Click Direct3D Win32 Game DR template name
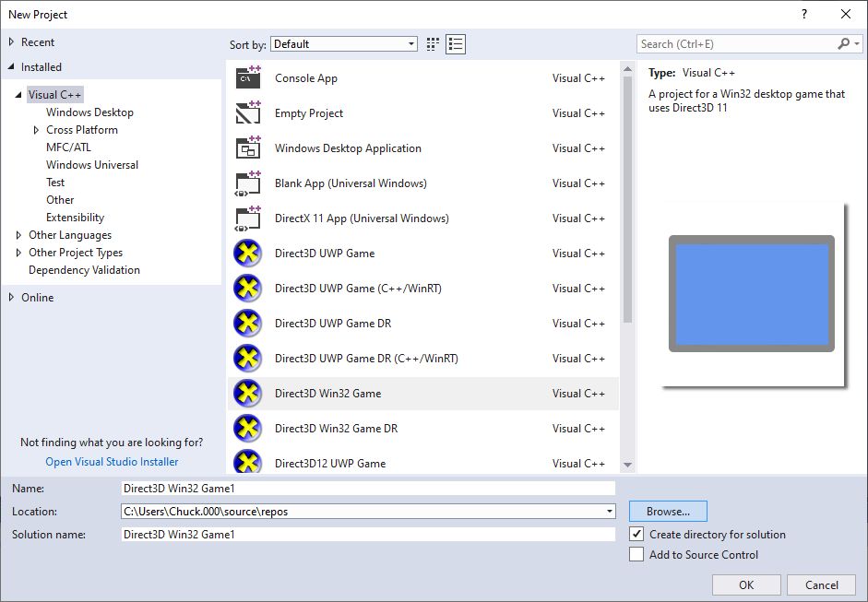The width and height of the screenshot is (868, 602). click(x=336, y=429)
